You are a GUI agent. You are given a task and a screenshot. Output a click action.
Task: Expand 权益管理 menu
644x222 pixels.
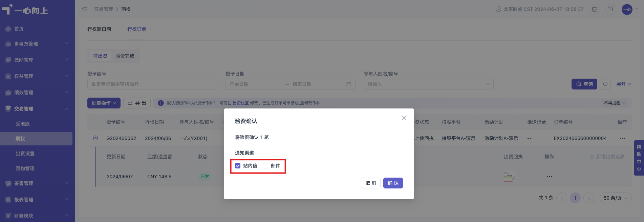click(x=37, y=76)
